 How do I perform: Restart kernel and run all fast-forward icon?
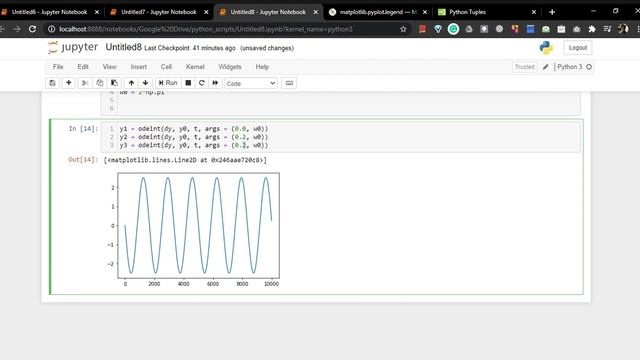(x=215, y=83)
